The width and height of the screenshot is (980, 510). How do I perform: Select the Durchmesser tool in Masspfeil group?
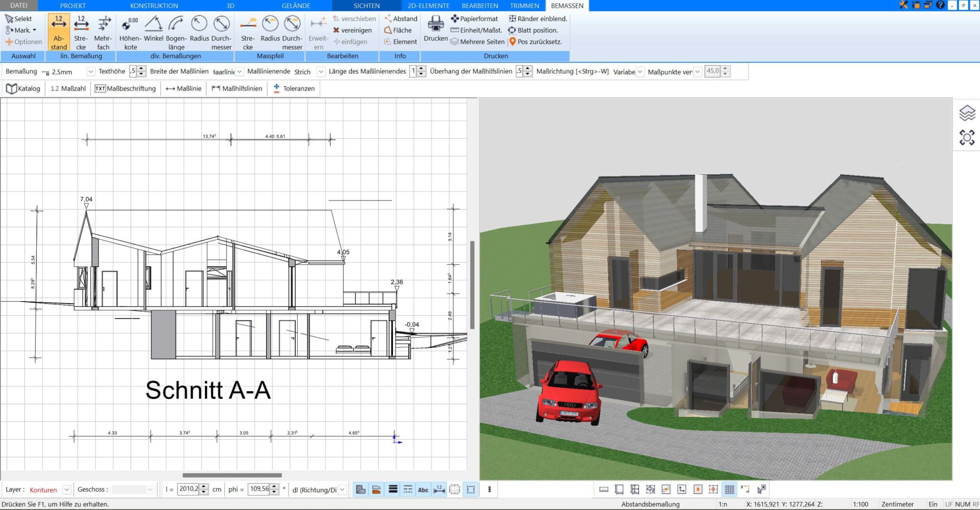pos(292,31)
